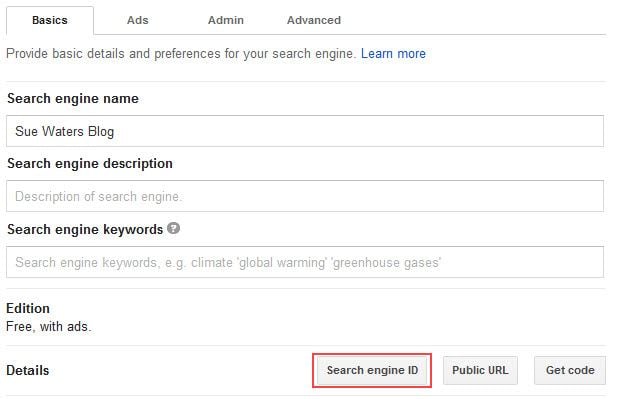The width and height of the screenshot is (617, 399).
Task: Click the Search engine name field
Action: tap(305, 131)
